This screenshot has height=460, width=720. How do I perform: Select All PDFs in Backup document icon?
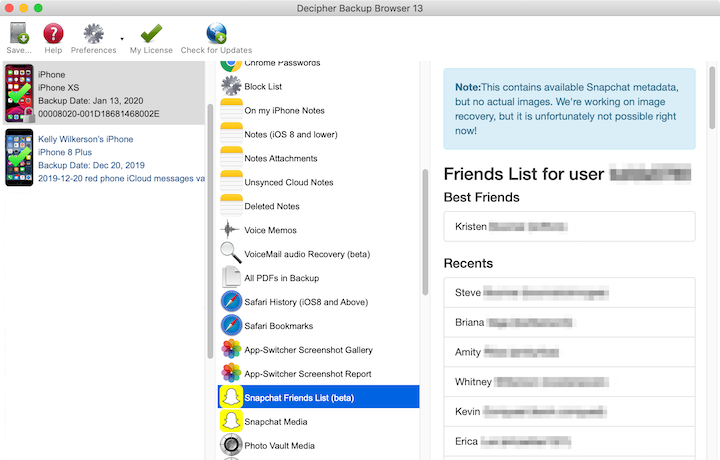(x=231, y=277)
